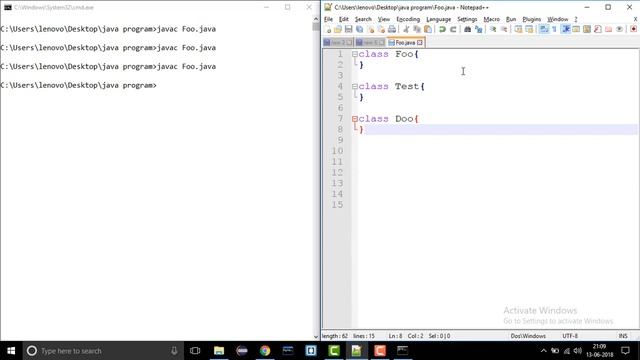Open the Action Center notifications icon
This screenshot has width=640, height=360.
coord(625,351)
